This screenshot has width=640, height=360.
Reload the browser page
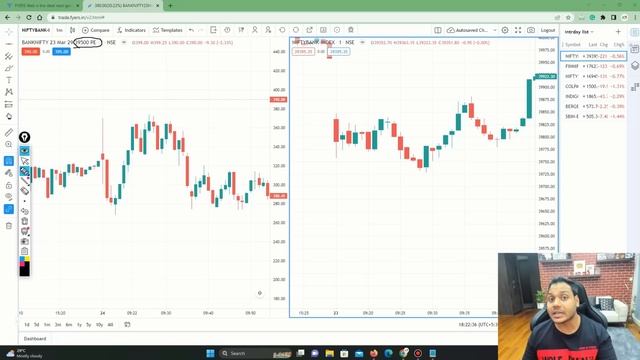tap(29, 18)
